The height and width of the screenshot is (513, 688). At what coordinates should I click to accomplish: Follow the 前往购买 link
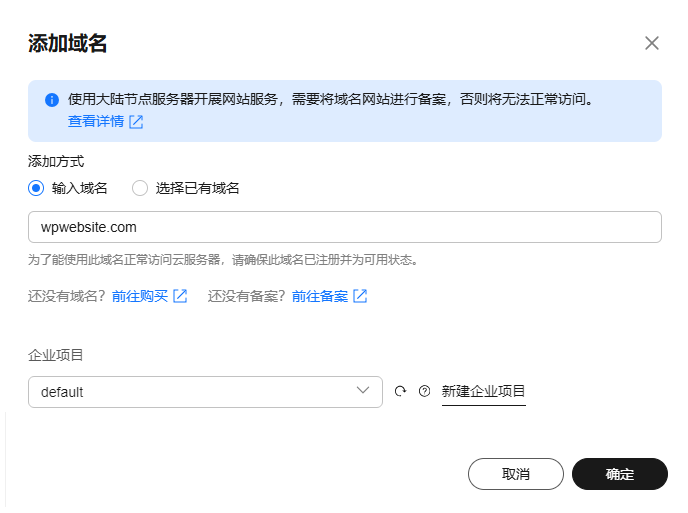[x=140, y=296]
